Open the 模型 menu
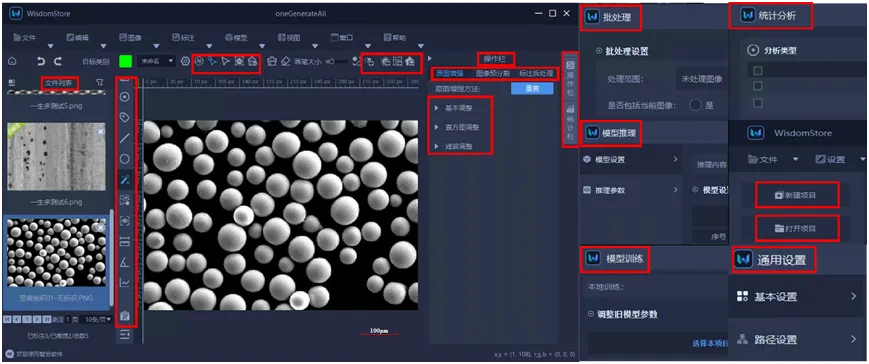Viewport: 869px width, 364px height. [x=236, y=38]
